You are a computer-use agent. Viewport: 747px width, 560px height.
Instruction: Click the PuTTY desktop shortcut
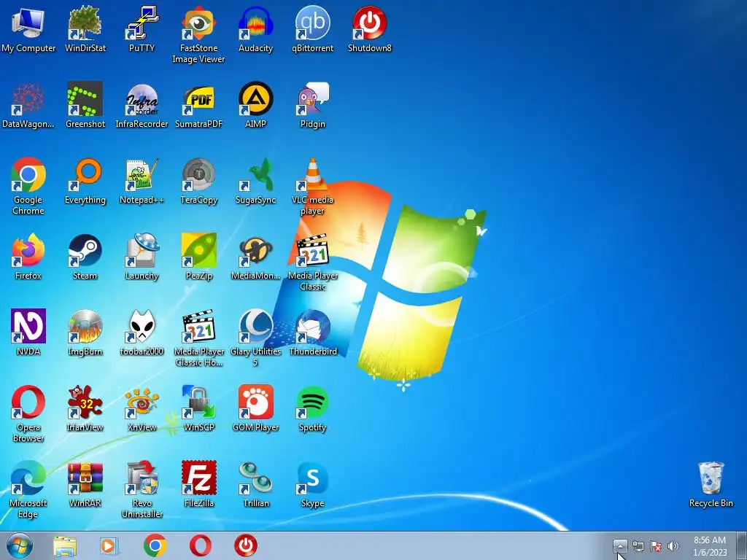[142, 29]
